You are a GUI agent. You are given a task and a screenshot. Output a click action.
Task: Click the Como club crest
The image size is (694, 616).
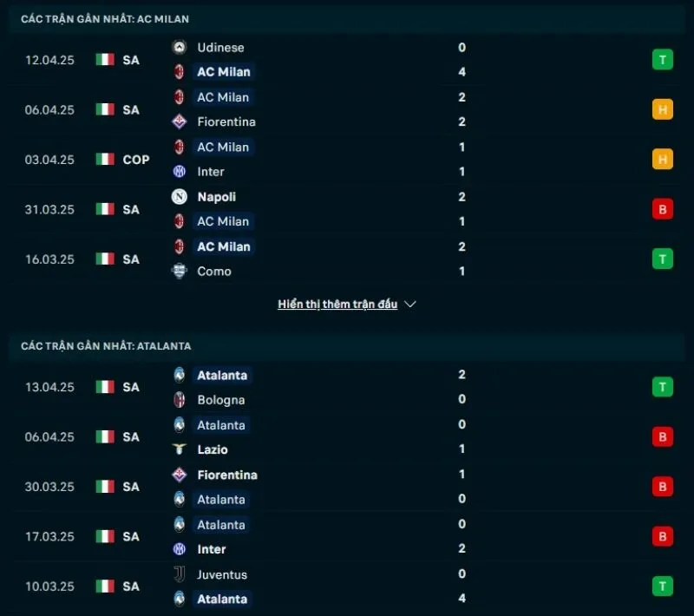tap(179, 272)
